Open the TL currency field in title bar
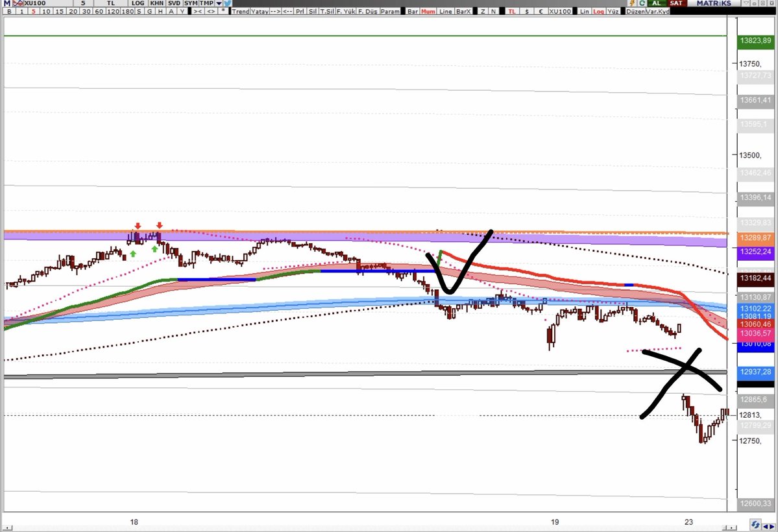Screen dimensions: 778x532 click(111, 3)
